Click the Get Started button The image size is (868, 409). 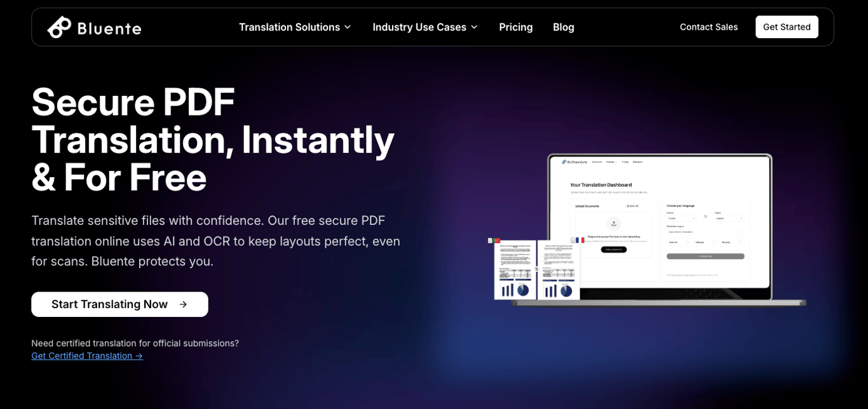pyautogui.click(x=787, y=27)
